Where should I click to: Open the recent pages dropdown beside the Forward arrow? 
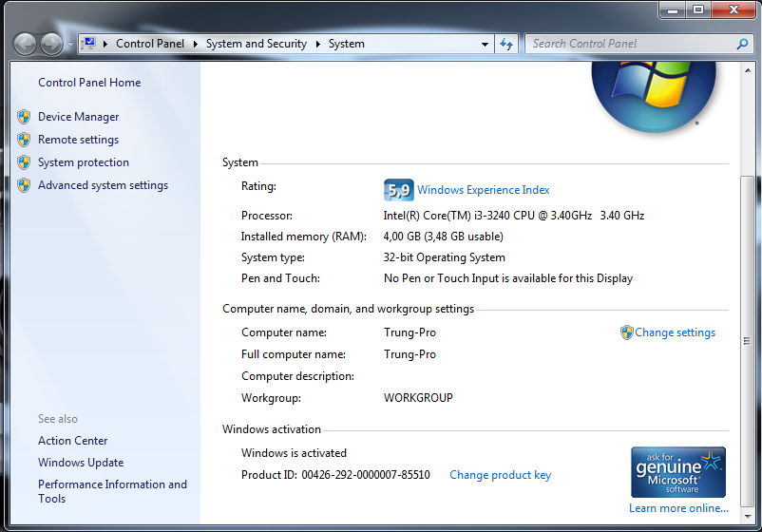(70, 45)
